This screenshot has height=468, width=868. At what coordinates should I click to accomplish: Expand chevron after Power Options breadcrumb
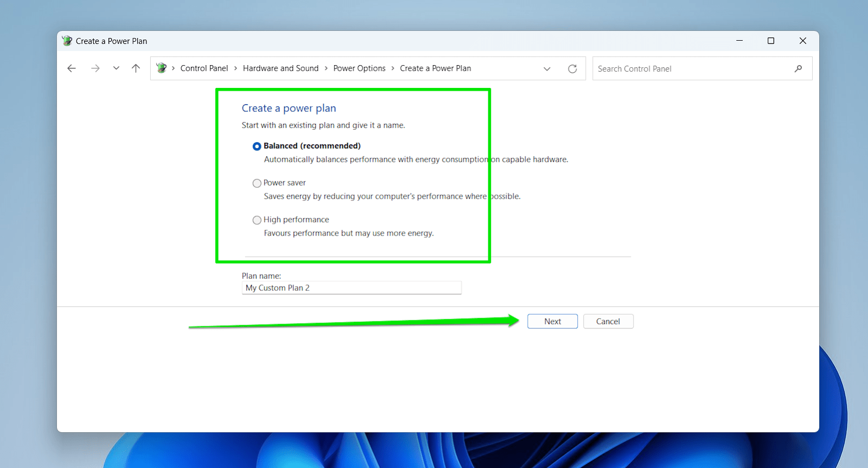tap(393, 68)
